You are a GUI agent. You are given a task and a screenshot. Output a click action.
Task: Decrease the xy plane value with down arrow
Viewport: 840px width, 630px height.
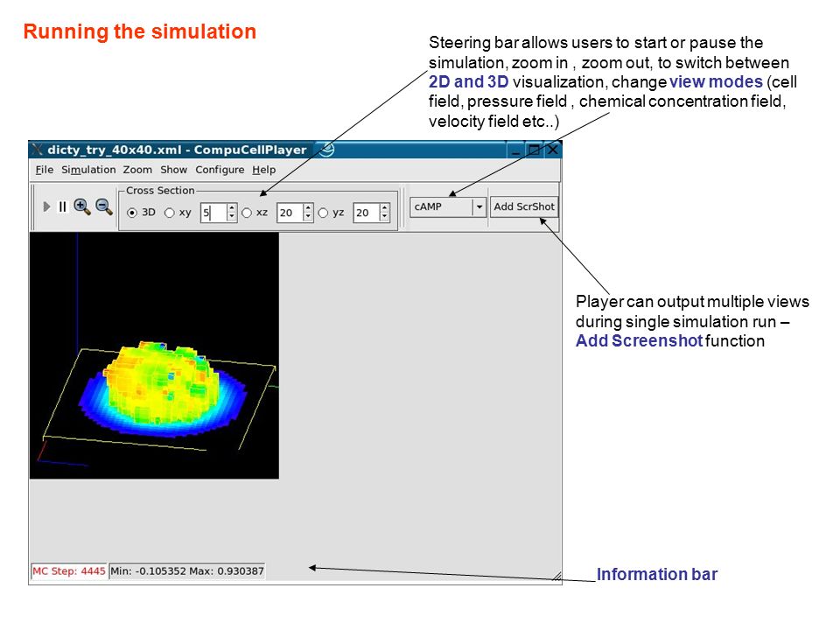[x=231, y=217]
